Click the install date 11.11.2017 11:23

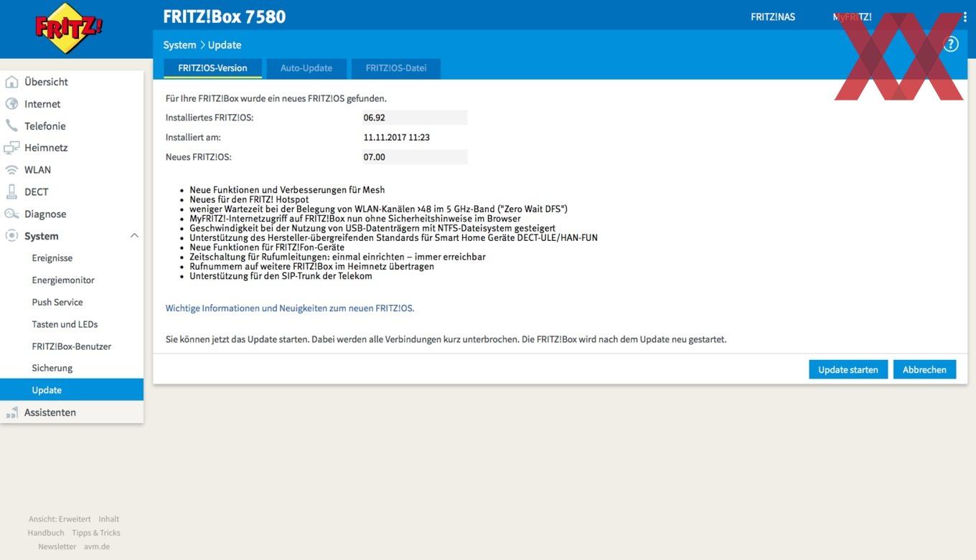pos(397,137)
